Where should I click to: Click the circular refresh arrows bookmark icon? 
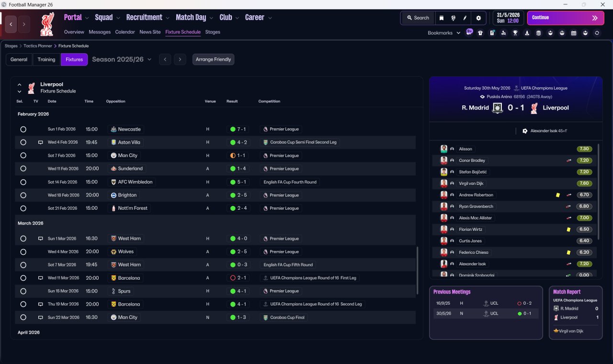tap(597, 33)
